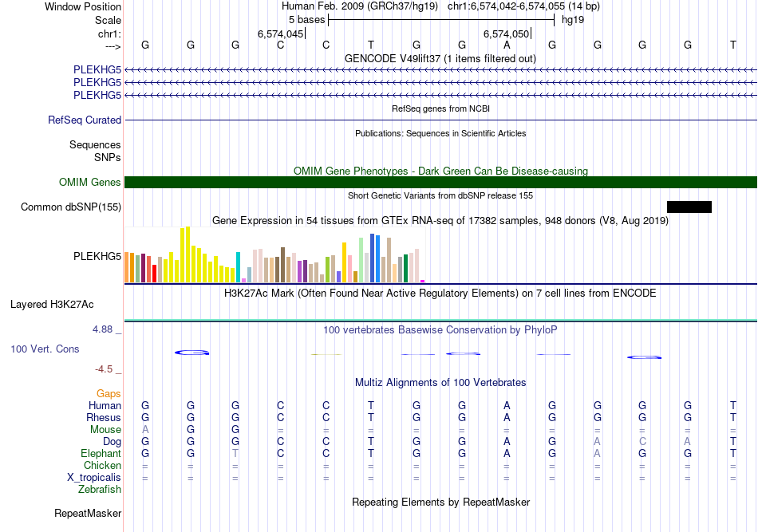Click the red bar in GTEx chart

[154, 274]
